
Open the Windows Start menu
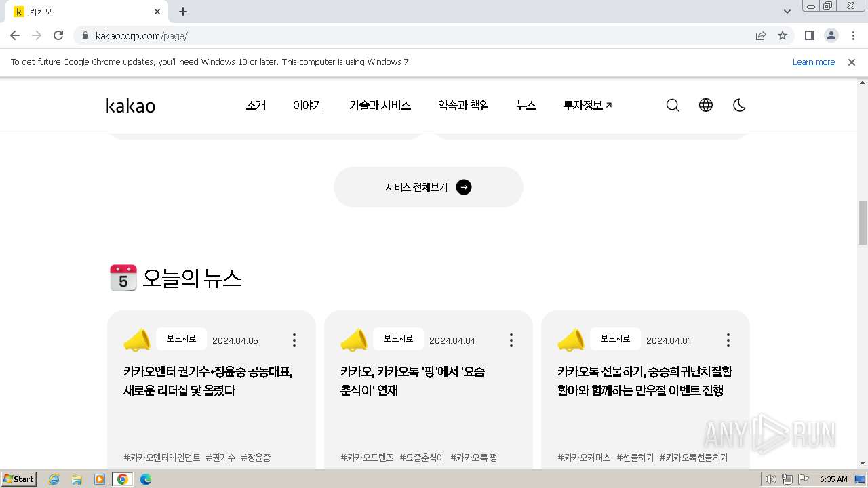pos(19,479)
